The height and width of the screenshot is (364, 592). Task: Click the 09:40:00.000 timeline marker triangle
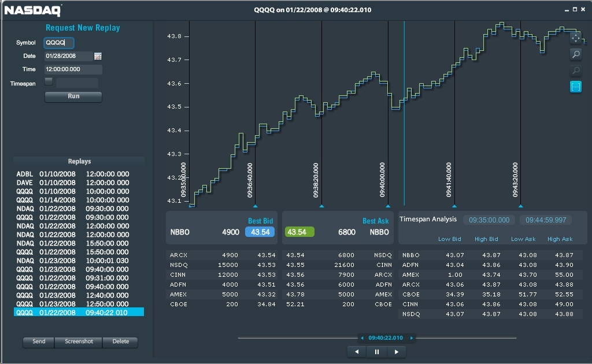point(388,206)
